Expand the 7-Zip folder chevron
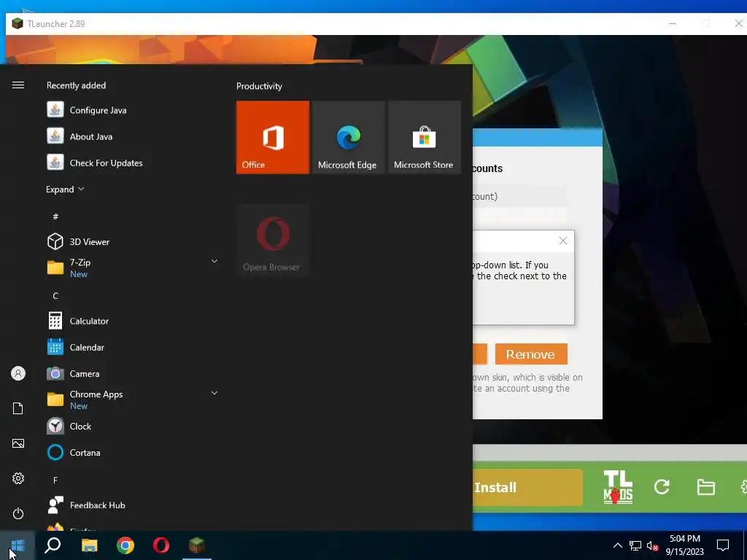Screen dimensions: 747x560 pyautogui.click(x=214, y=261)
